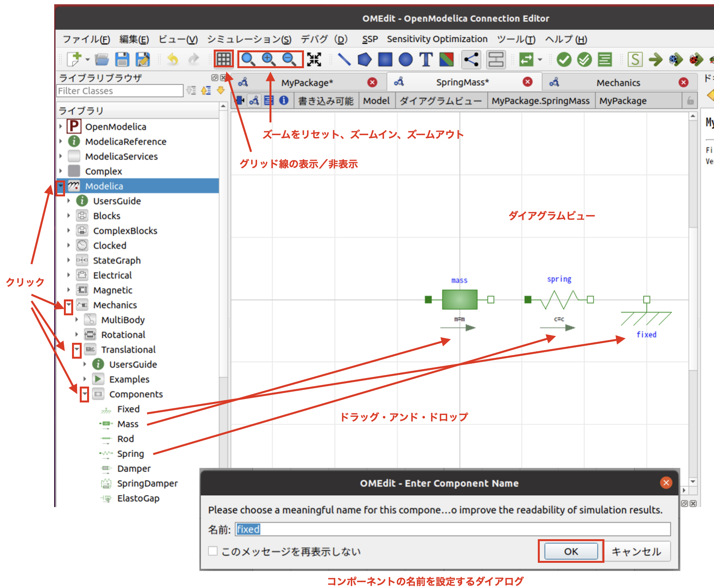Expand the Blocks tree node
Screen dimensions: 714x588
point(69,216)
